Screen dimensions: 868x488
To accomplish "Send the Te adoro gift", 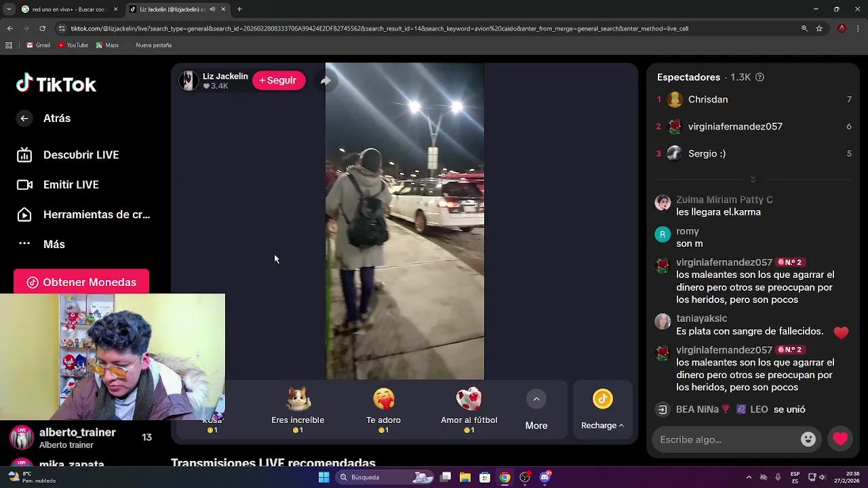I will point(384,410).
